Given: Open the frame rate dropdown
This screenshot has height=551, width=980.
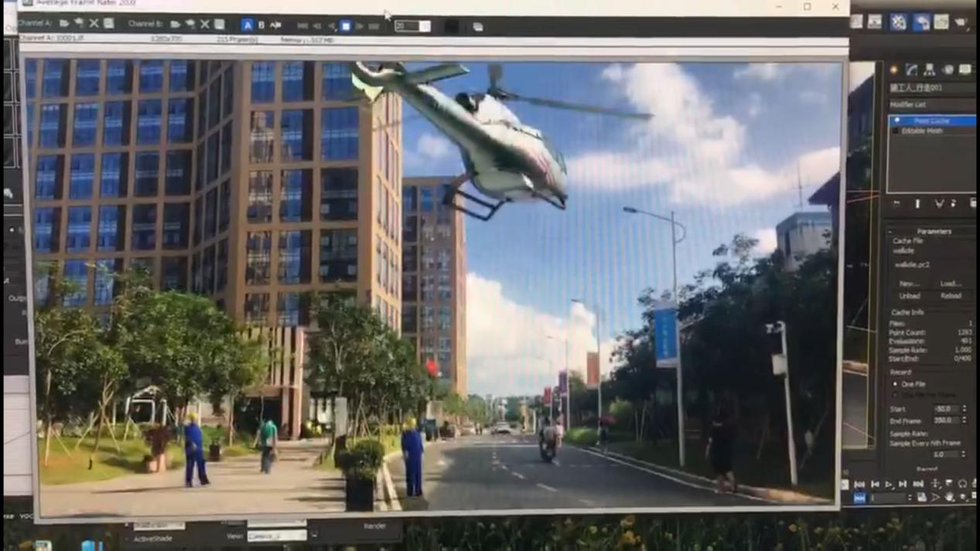Looking at the screenshot, I should (x=425, y=26).
